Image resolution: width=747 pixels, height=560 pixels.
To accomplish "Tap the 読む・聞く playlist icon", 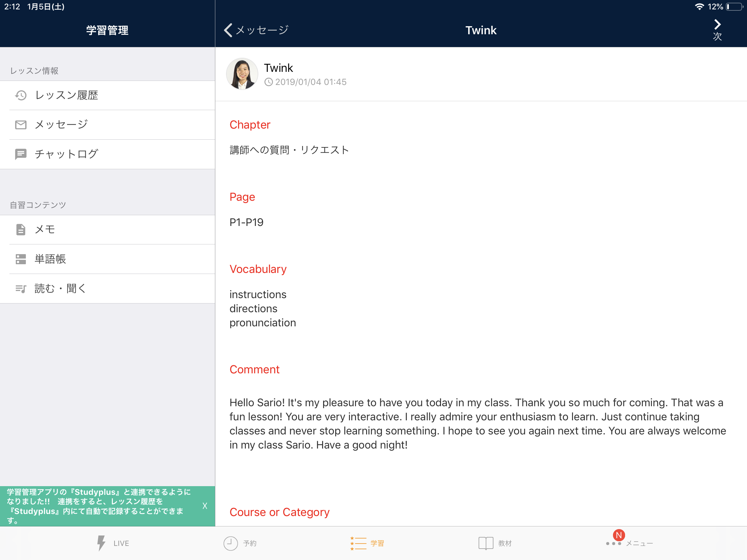I will (20, 289).
